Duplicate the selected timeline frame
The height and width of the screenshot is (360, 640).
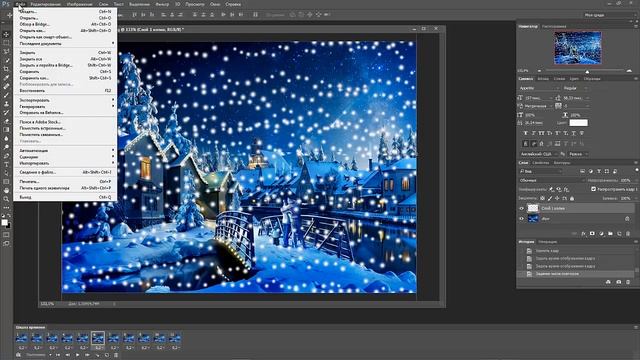(x=107, y=355)
